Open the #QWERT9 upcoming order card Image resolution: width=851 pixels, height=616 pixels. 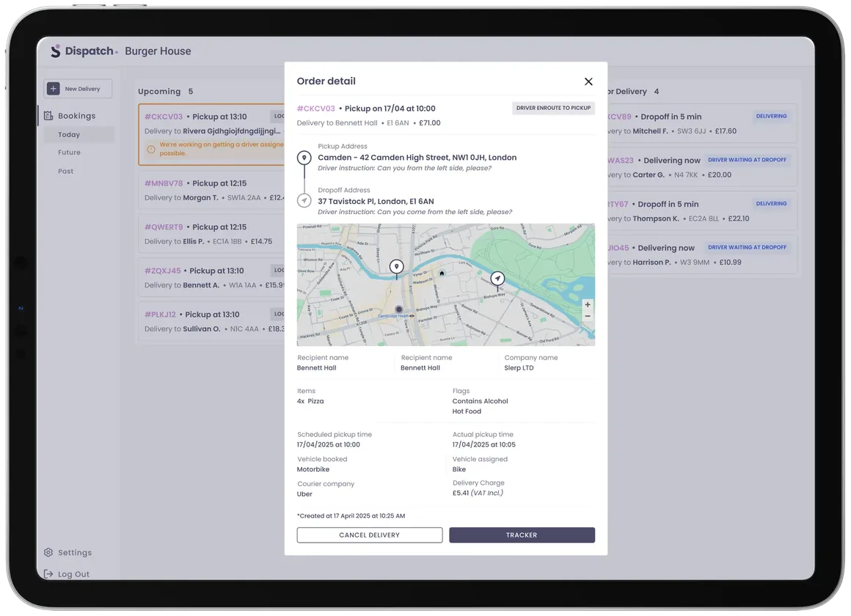point(212,234)
